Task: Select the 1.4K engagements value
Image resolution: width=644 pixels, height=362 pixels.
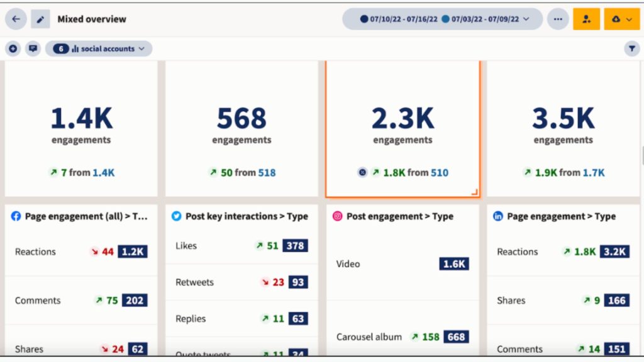Action: (81, 118)
